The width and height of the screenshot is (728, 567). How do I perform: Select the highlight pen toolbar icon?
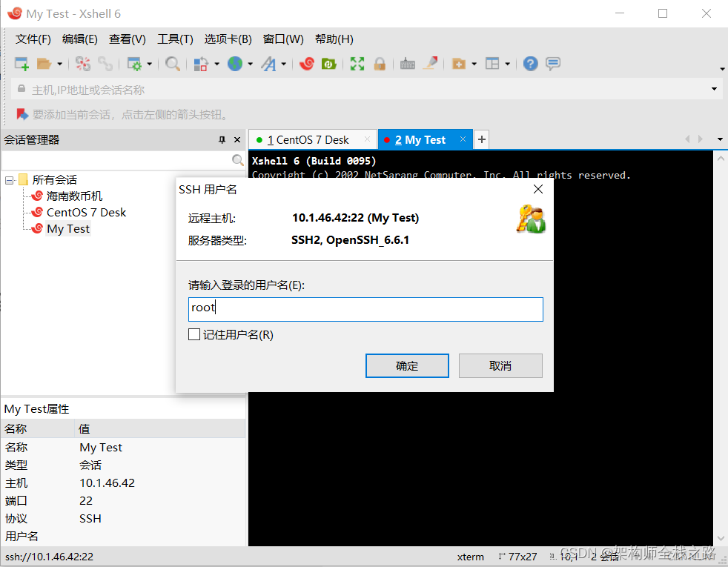coord(431,64)
